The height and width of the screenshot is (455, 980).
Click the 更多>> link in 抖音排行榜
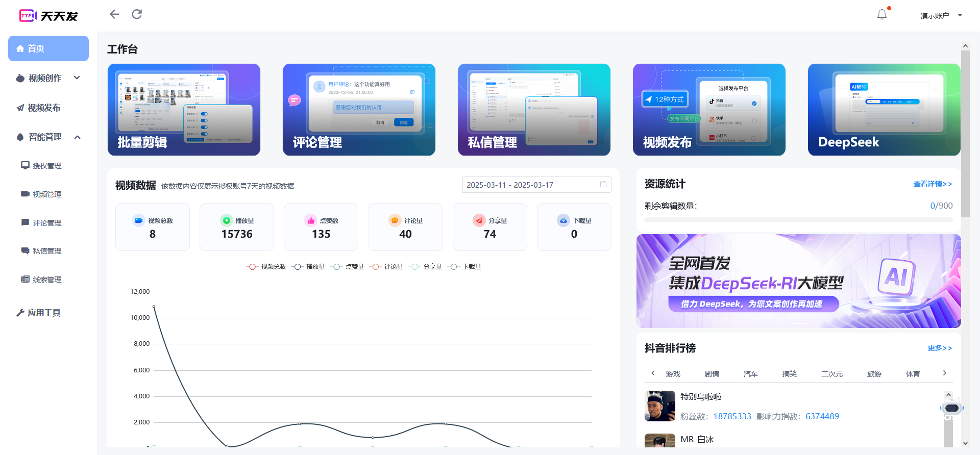tap(939, 348)
